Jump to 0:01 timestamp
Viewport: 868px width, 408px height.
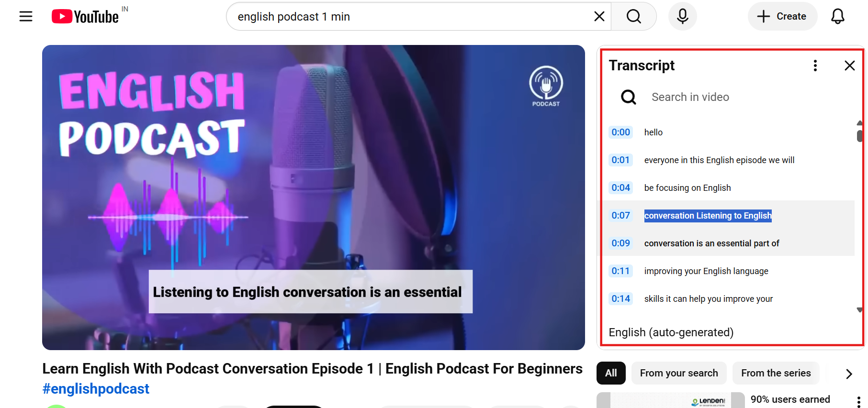621,160
